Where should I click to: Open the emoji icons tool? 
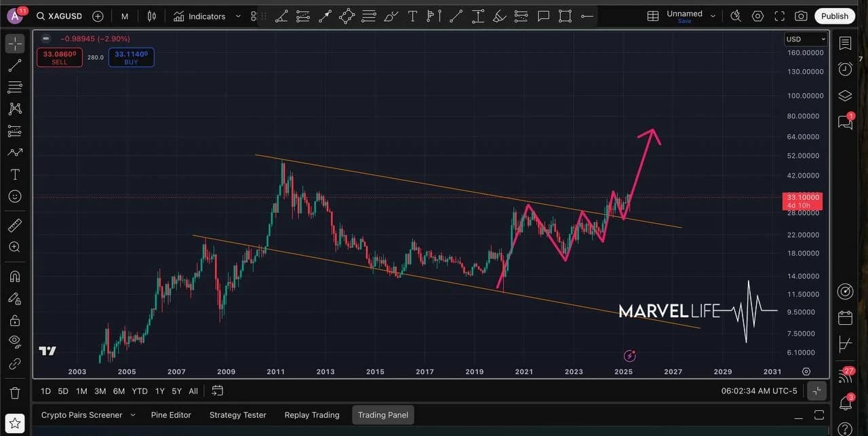coord(14,197)
